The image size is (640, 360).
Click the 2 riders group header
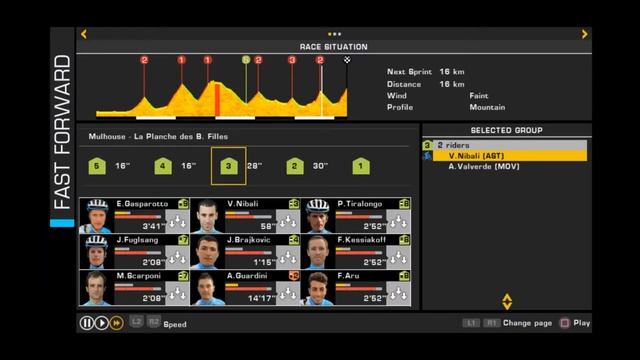coord(510,145)
